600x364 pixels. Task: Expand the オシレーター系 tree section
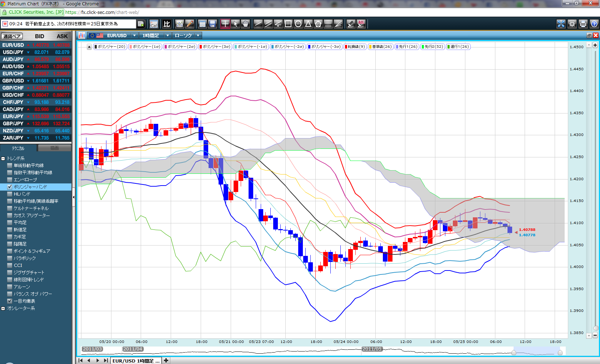[3, 308]
